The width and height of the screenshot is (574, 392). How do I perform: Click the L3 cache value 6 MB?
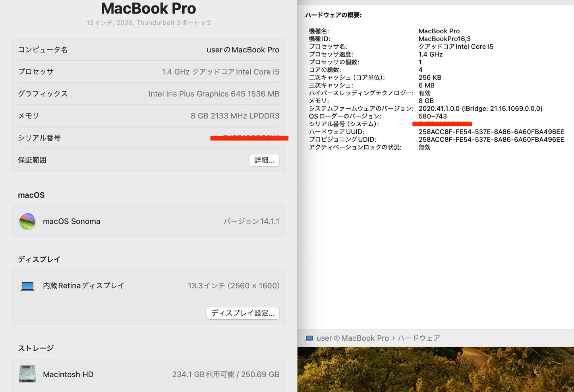(x=427, y=85)
